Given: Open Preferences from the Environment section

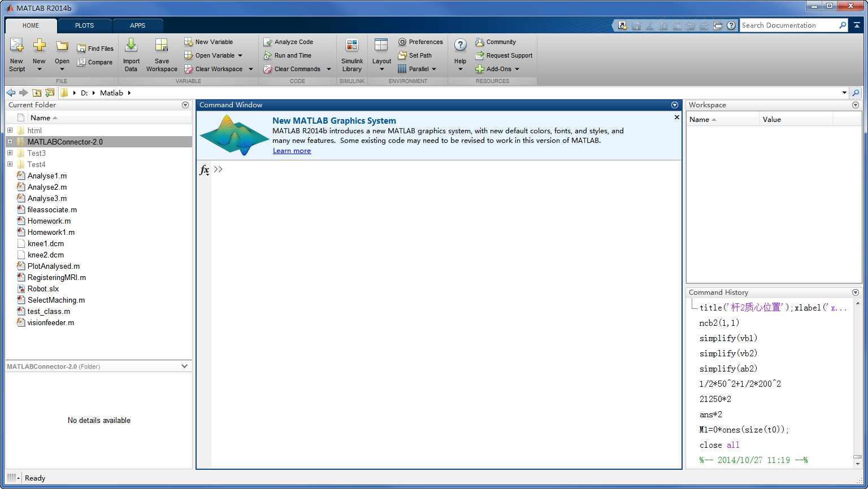Looking at the screenshot, I should point(420,42).
